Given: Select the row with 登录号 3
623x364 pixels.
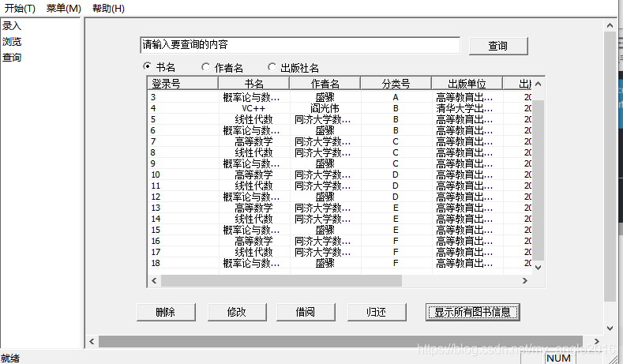Looking at the screenshot, I should click(x=340, y=97).
